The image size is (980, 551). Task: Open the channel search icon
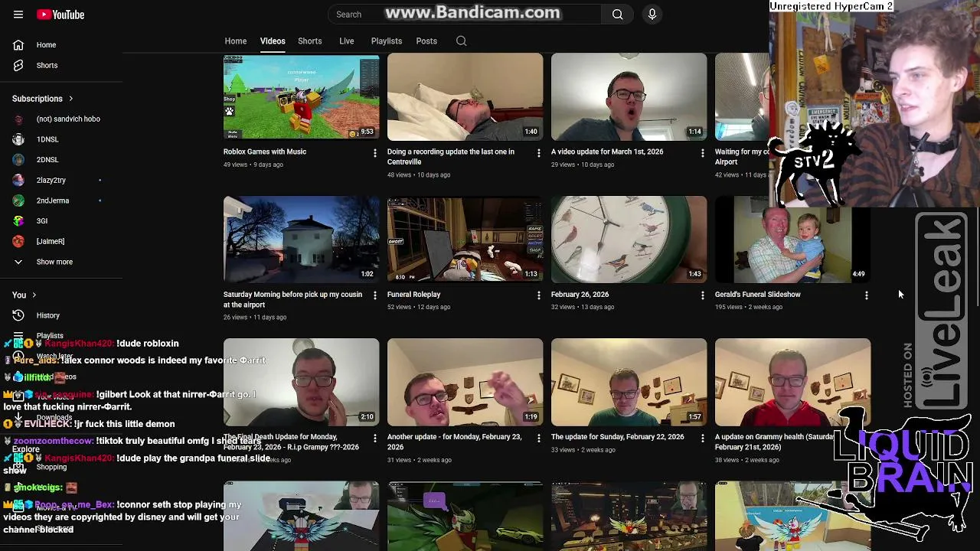pos(461,41)
